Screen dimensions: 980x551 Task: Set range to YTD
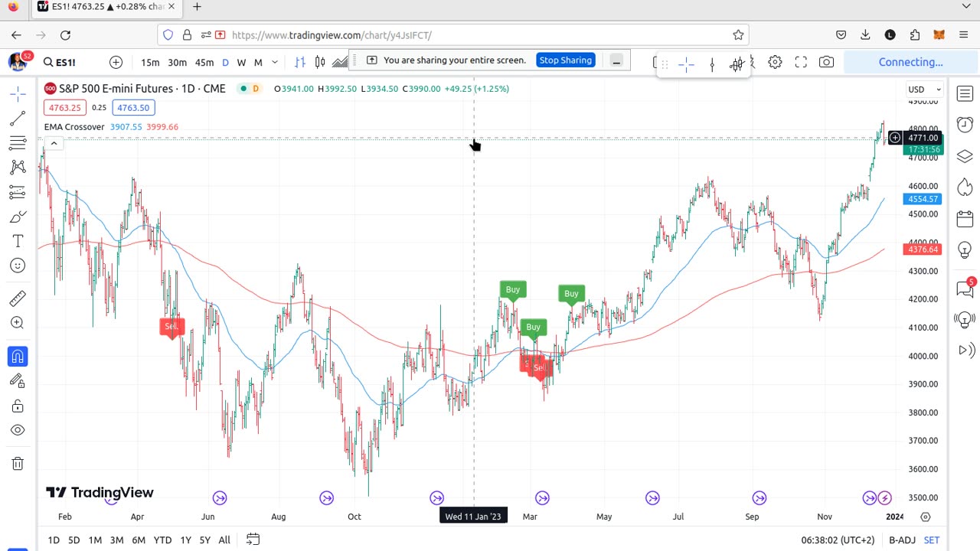[162, 540]
